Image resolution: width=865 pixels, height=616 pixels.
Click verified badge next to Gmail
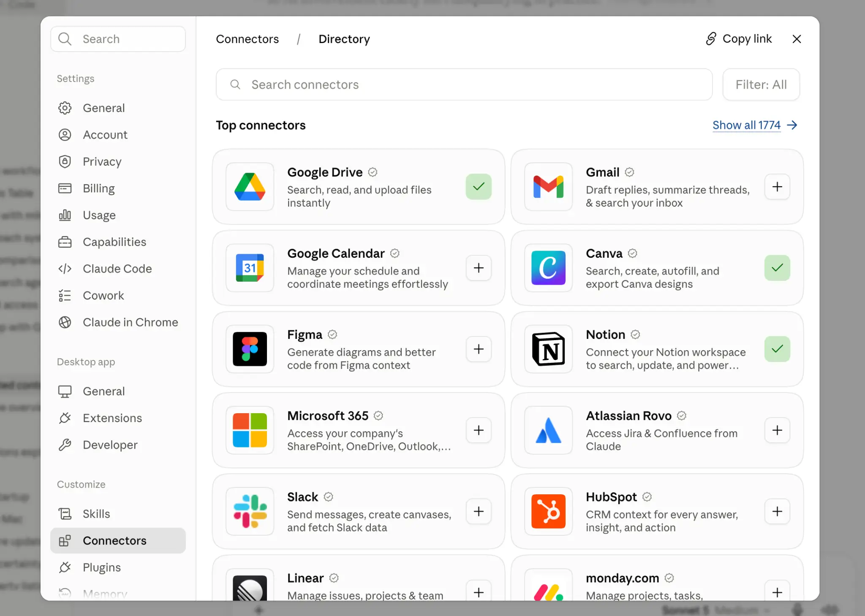pyautogui.click(x=629, y=172)
